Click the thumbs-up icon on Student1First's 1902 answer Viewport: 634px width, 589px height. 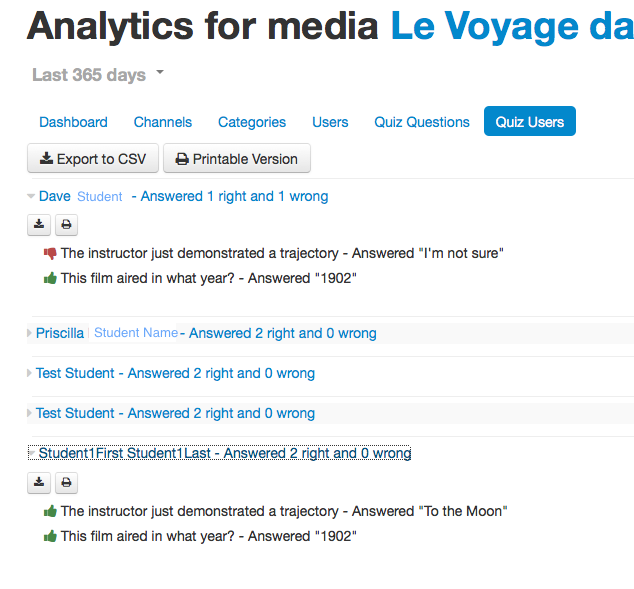click(x=50, y=536)
